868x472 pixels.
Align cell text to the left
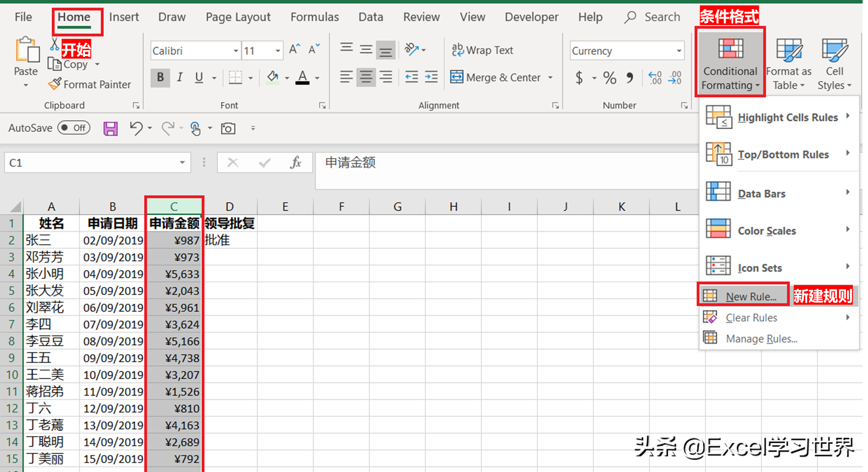pos(346,77)
